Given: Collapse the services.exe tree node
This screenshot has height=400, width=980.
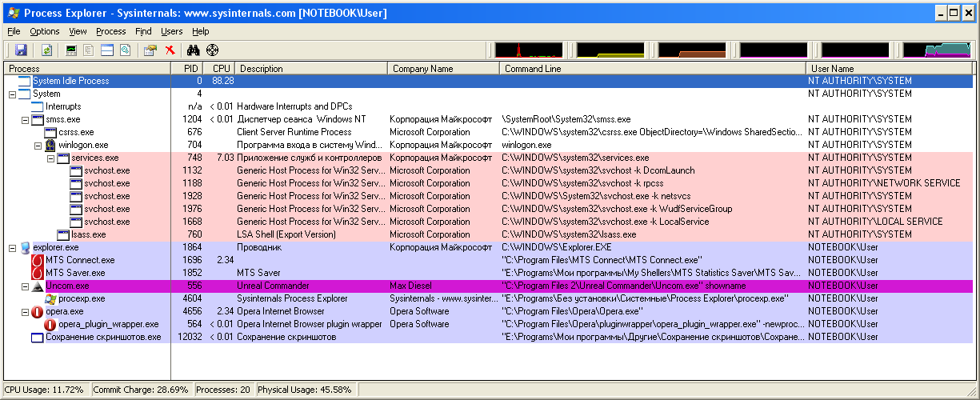Looking at the screenshot, I should (x=50, y=158).
